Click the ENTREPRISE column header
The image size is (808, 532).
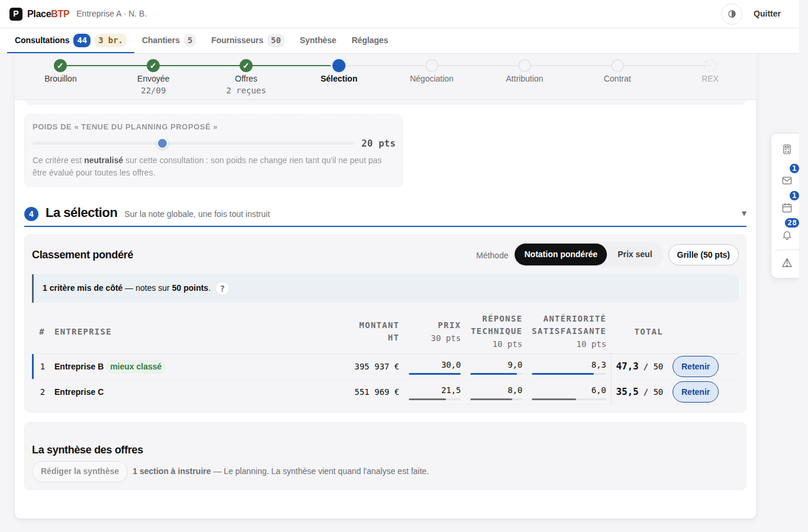pyautogui.click(x=83, y=332)
